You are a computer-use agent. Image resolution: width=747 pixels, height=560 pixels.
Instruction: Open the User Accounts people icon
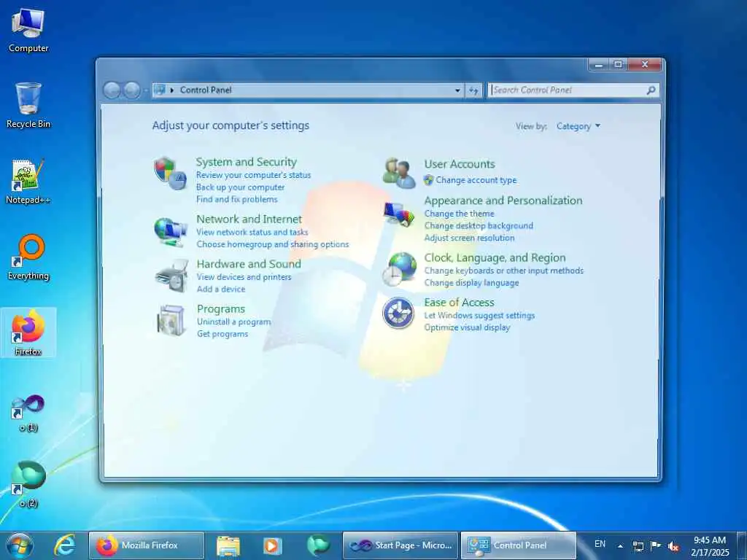coord(399,173)
